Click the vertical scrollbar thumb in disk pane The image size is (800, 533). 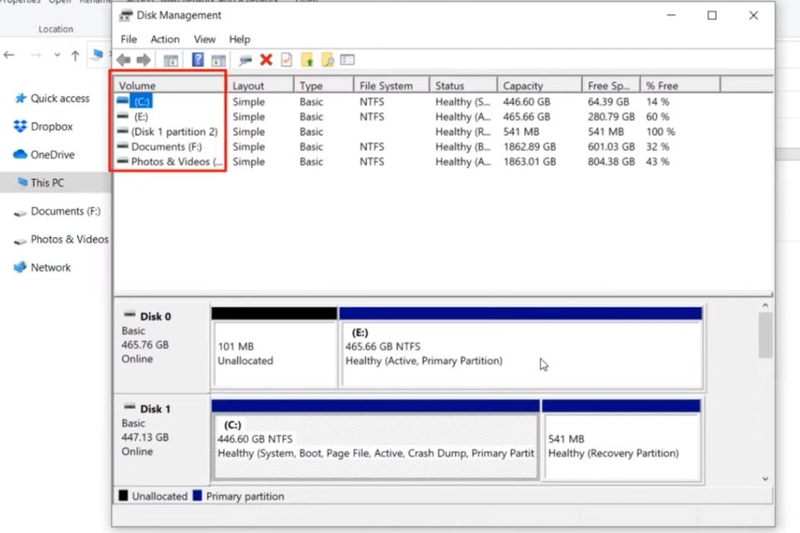[765, 335]
